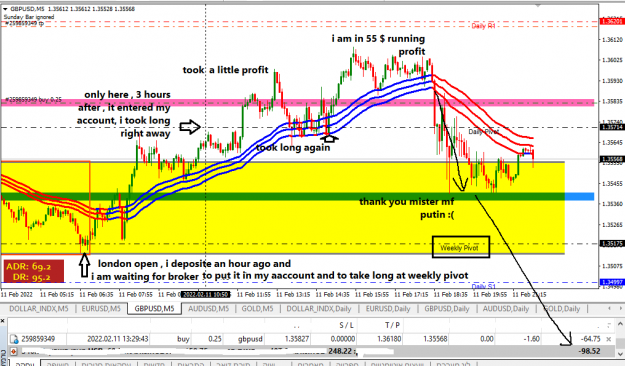
Task: Click the 1.34997 S1 price tag on axis
Action: pyautogui.click(x=612, y=282)
